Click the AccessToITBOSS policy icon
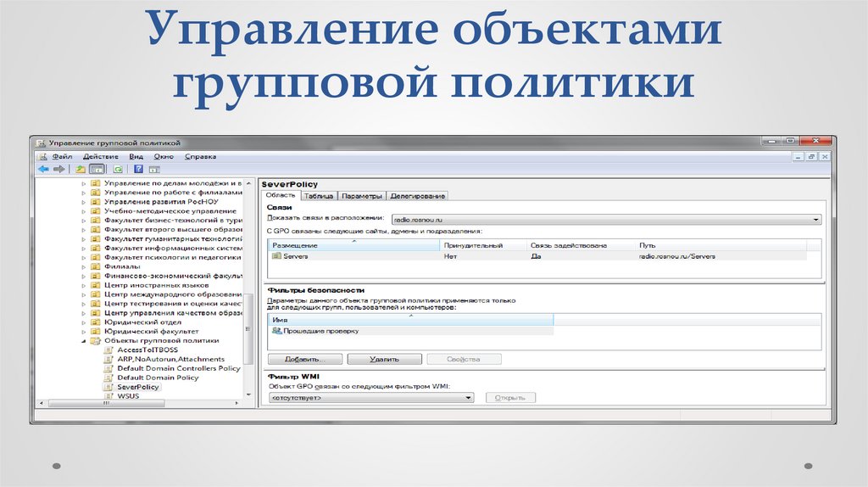This screenshot has height=487, width=868. click(x=108, y=350)
